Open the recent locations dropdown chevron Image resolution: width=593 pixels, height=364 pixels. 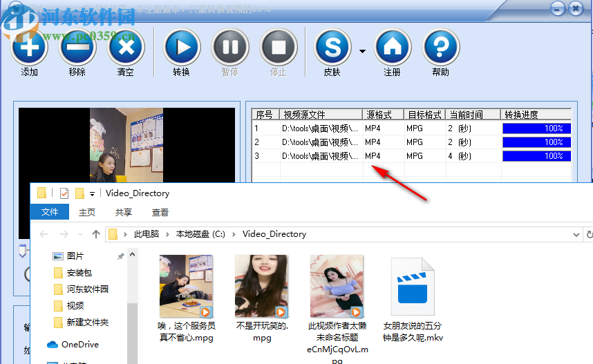[x=80, y=235]
